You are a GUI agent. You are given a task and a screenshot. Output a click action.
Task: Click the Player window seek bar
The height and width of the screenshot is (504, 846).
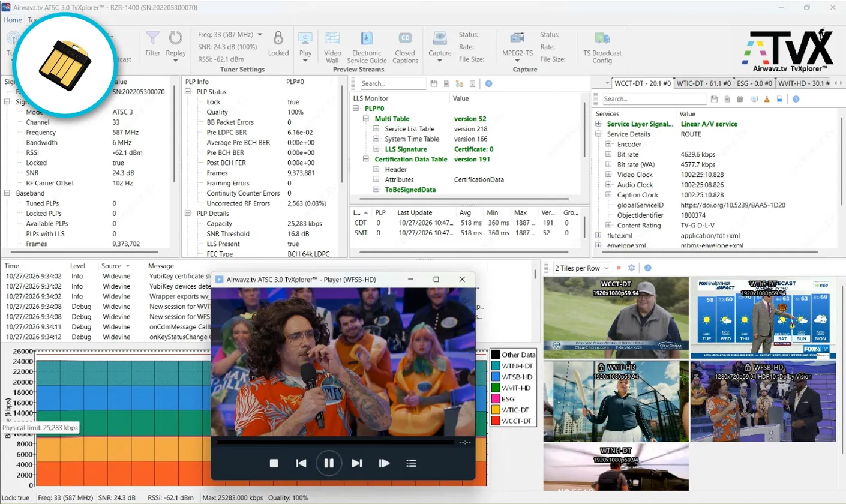(x=335, y=442)
